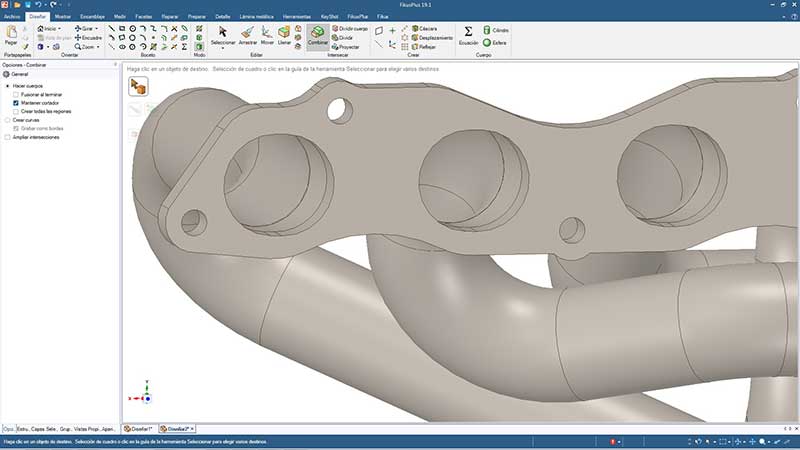Click the Llenar fill tool
Screen dimensions: 800x450
285,36
